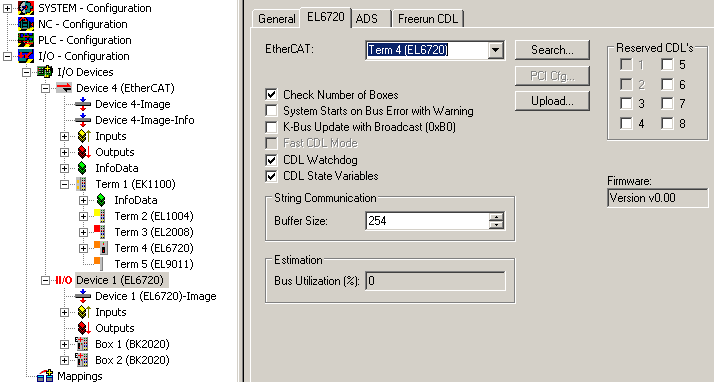Enable K-Bus Update with Broadcast (0xB0)

pyautogui.click(x=271, y=127)
